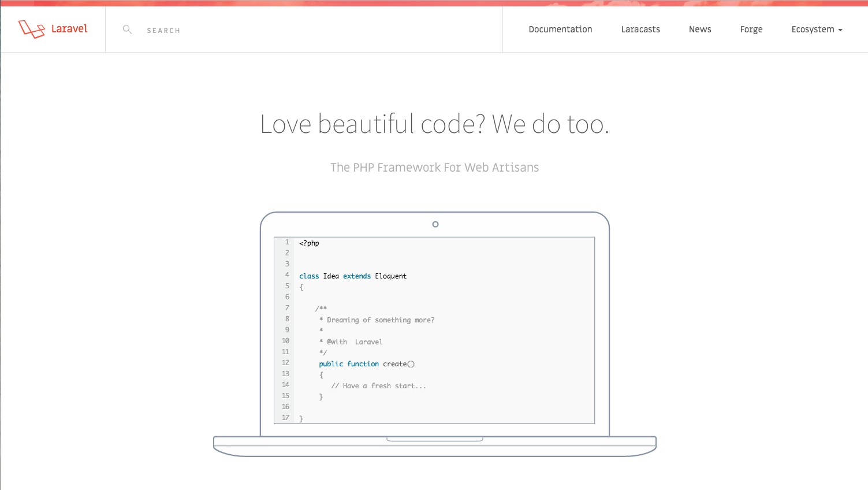The image size is (868, 490).
Task: Click "// Have a fresh start..." comment
Action: point(378,386)
